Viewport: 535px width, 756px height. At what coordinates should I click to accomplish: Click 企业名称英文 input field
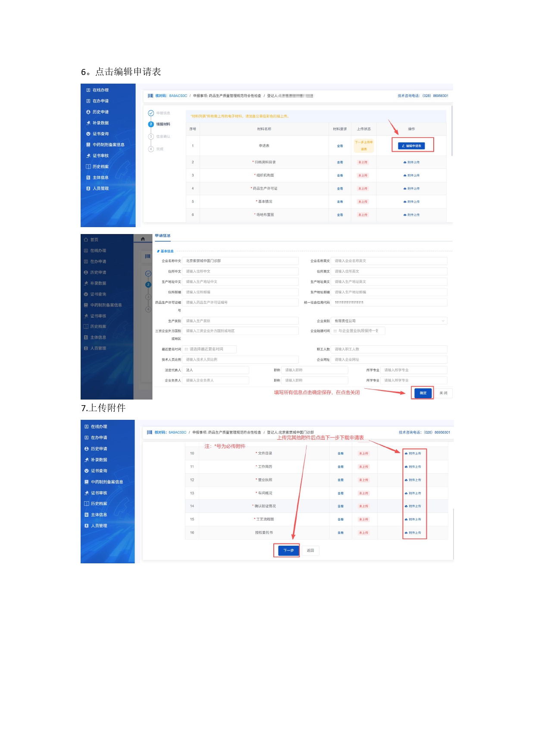click(389, 261)
